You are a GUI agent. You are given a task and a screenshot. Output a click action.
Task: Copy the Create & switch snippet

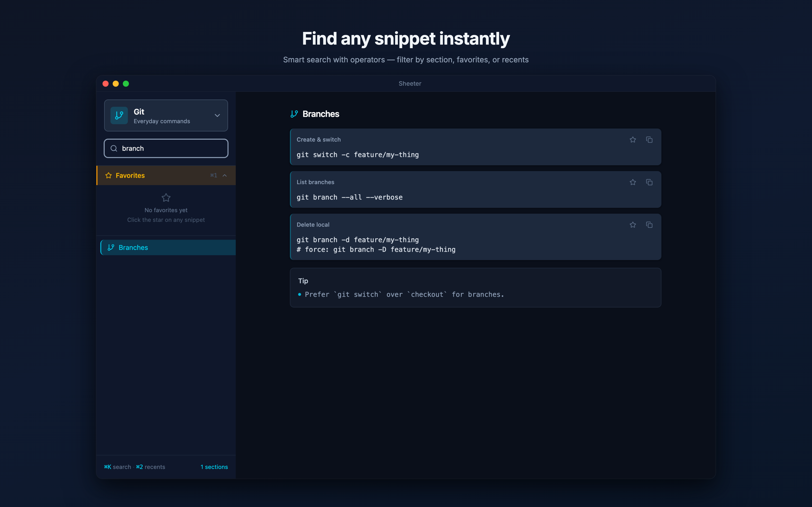coord(649,139)
